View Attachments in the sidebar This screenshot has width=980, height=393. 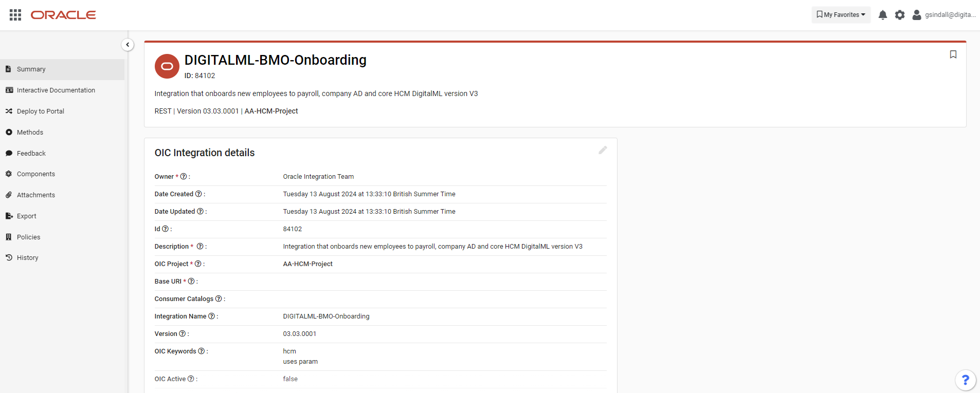tap(62, 195)
